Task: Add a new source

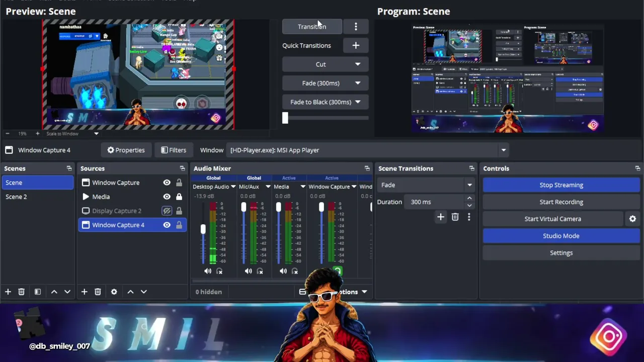Action: point(84,292)
